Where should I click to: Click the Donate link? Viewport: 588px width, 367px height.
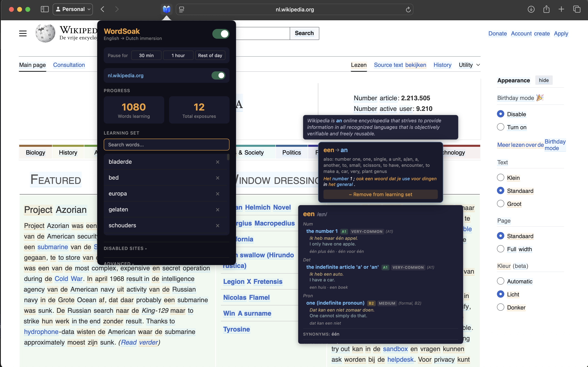click(497, 33)
